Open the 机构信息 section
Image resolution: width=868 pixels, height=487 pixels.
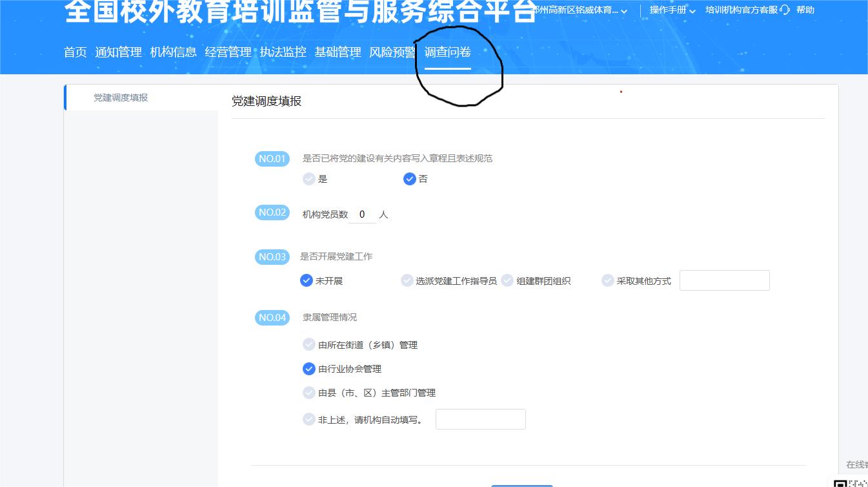174,52
